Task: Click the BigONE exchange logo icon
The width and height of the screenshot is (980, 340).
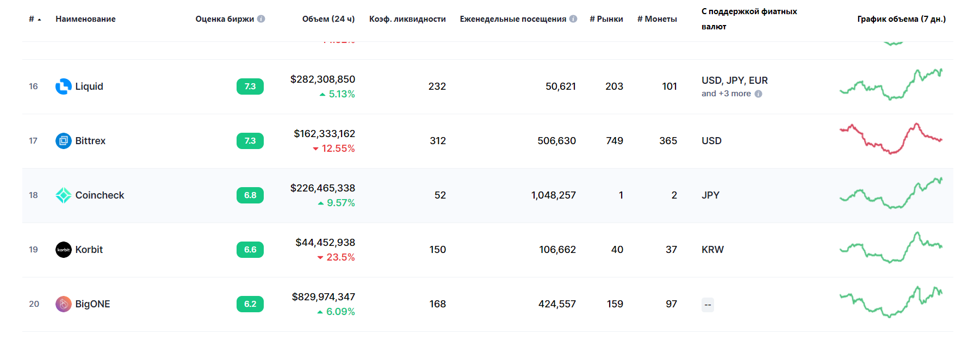Action: click(64, 304)
